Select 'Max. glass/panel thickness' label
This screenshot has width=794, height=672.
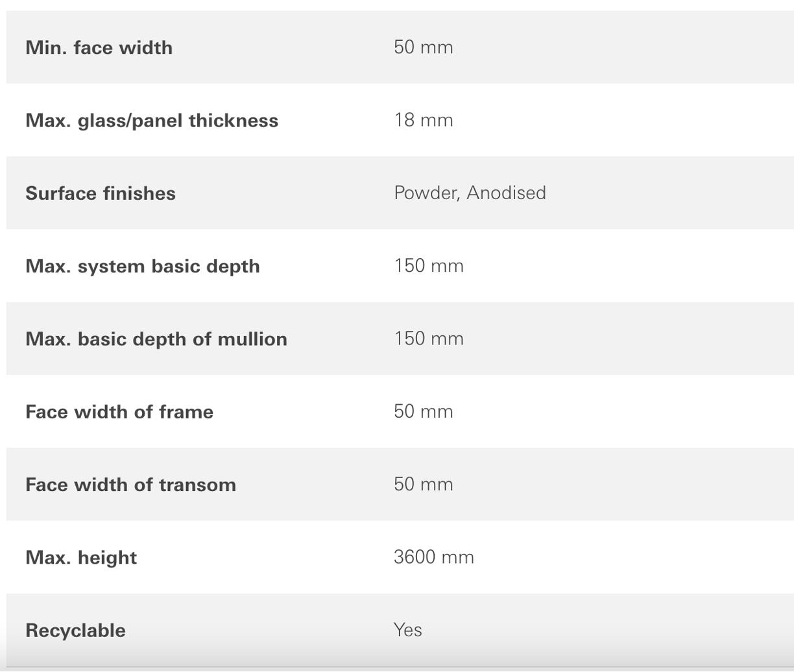click(x=152, y=121)
